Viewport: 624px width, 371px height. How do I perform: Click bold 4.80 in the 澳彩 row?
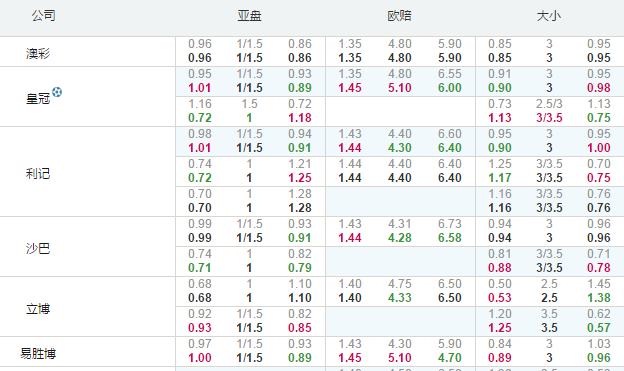point(400,58)
